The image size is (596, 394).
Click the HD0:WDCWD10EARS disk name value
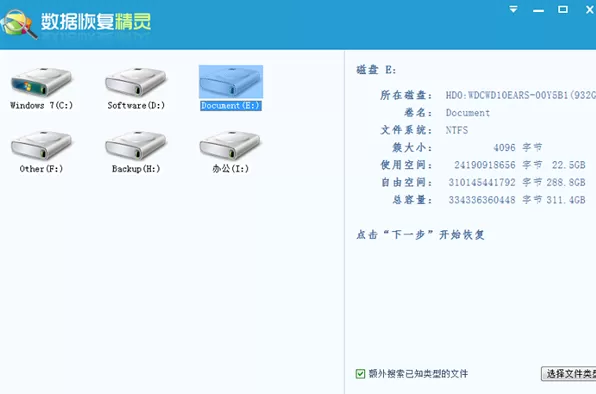[x=521, y=95]
